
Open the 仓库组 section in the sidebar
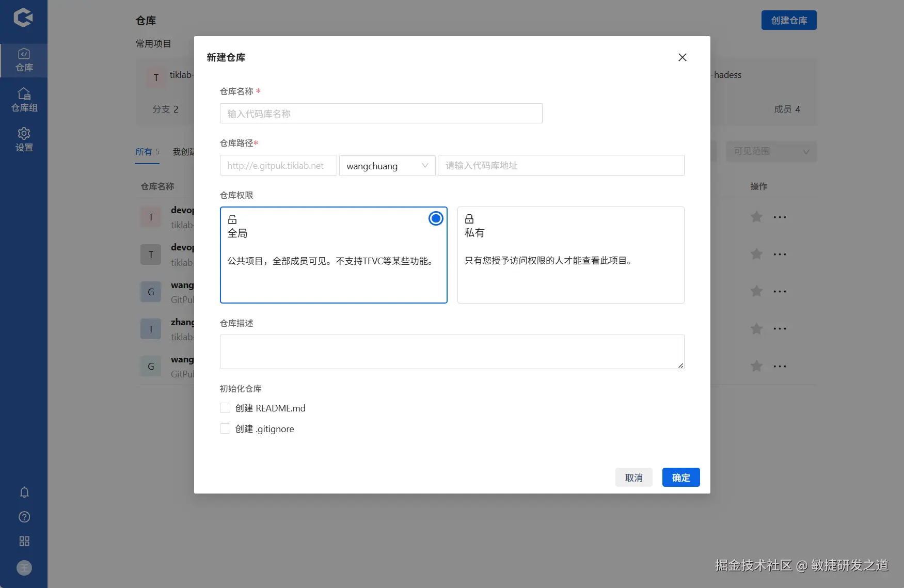[24, 100]
